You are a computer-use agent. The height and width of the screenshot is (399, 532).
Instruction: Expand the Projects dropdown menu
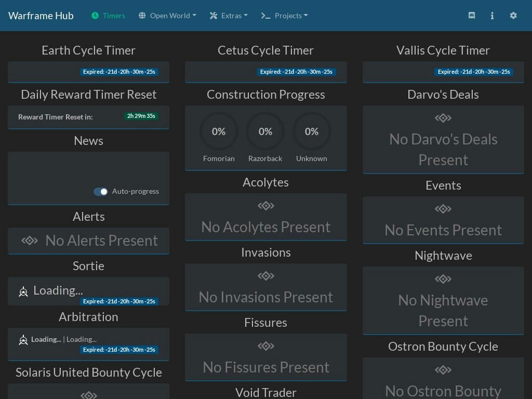285,16
